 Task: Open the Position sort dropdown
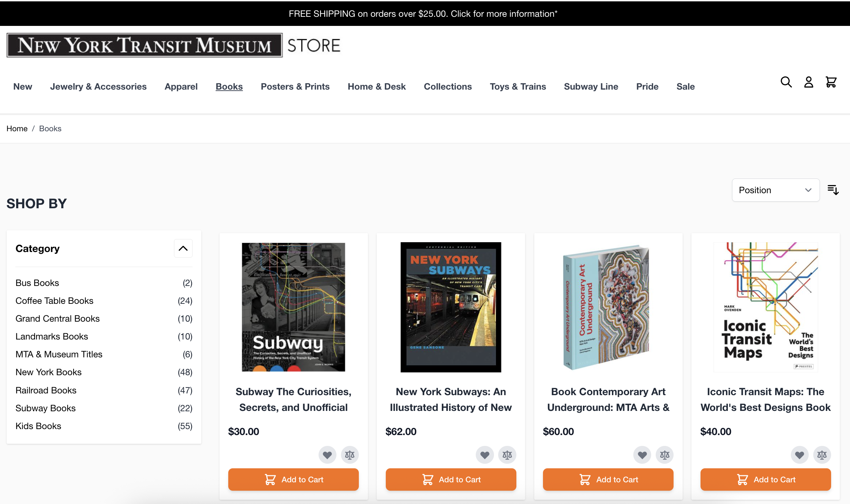click(x=775, y=190)
